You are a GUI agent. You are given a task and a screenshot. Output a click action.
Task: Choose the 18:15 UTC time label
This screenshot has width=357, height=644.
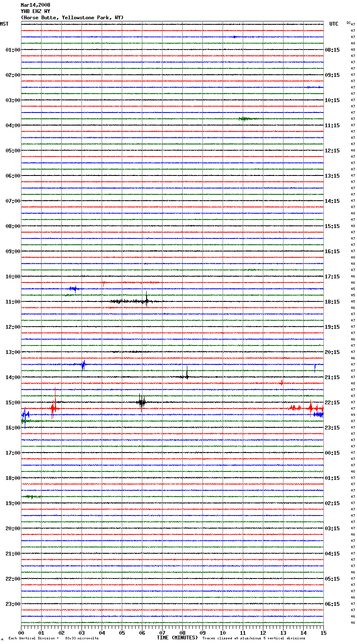coord(332,302)
